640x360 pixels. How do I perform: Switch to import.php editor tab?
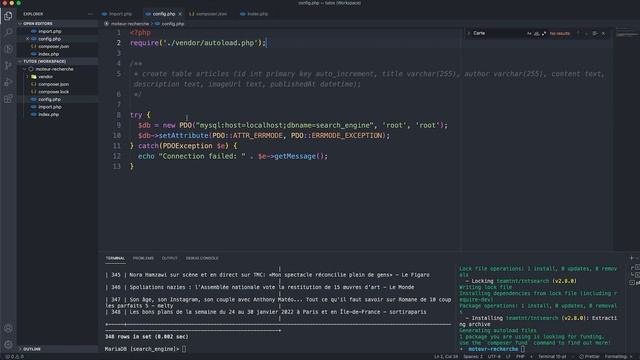tap(117, 14)
